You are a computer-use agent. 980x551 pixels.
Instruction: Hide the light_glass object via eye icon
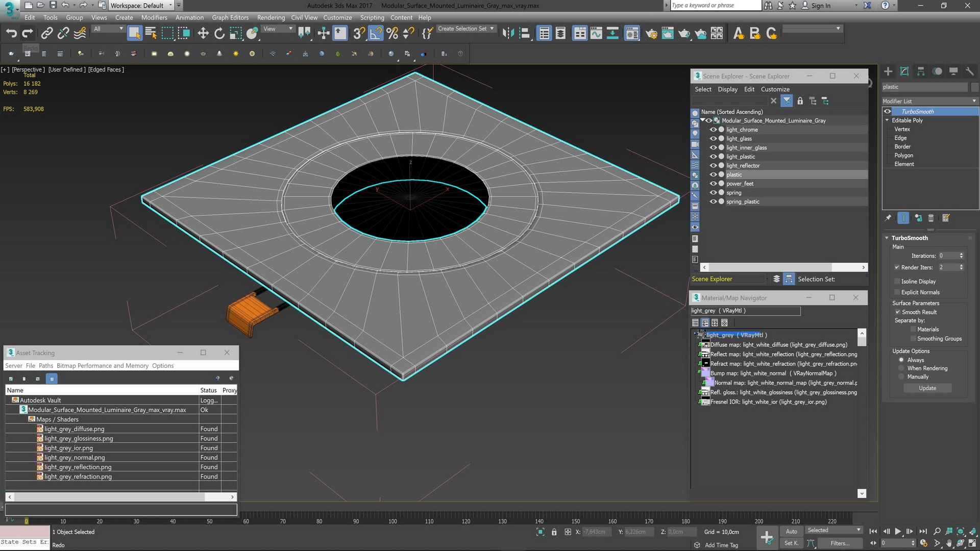click(713, 139)
